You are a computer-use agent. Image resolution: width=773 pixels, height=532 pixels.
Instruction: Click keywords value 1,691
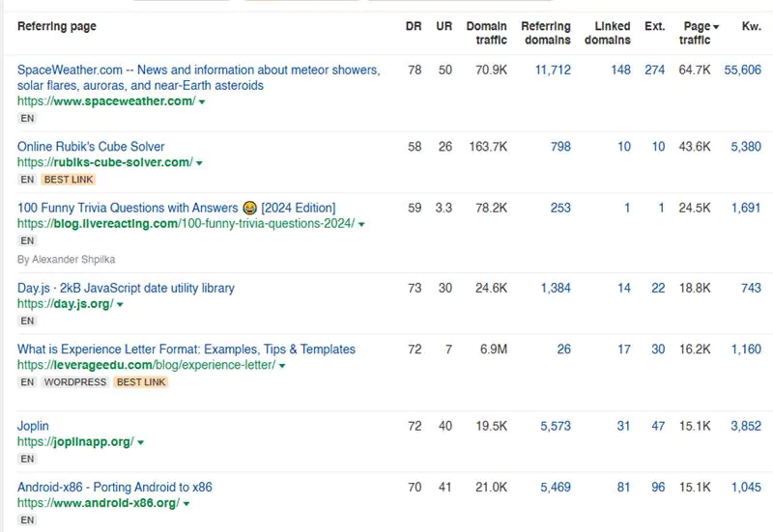[746, 208]
